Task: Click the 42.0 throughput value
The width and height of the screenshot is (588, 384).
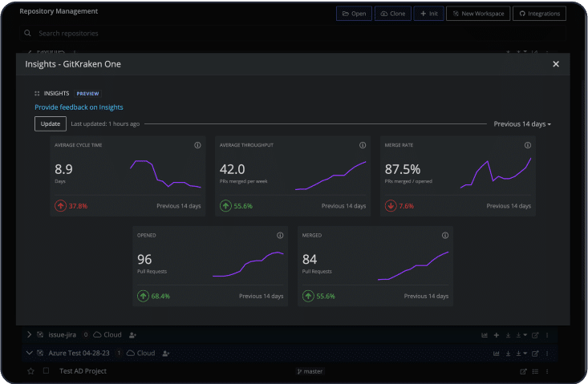Action: click(232, 169)
